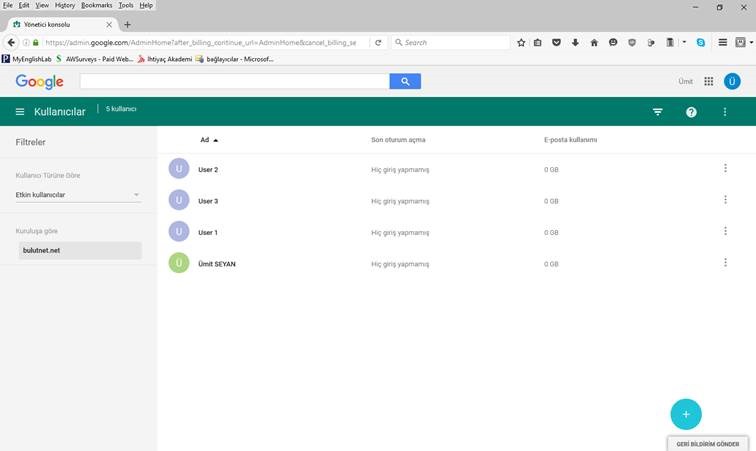Open the View menu
The image size is (756, 451).
click(x=42, y=5)
